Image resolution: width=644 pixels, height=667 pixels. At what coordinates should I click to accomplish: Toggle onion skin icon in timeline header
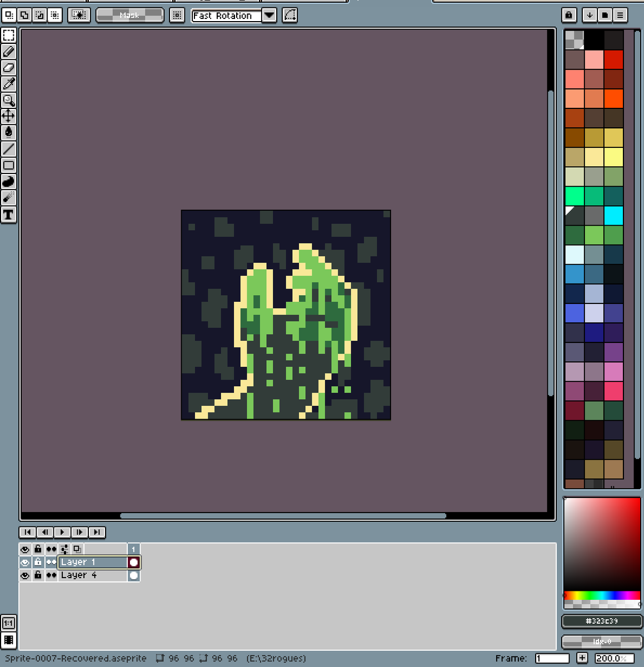pyautogui.click(x=77, y=549)
